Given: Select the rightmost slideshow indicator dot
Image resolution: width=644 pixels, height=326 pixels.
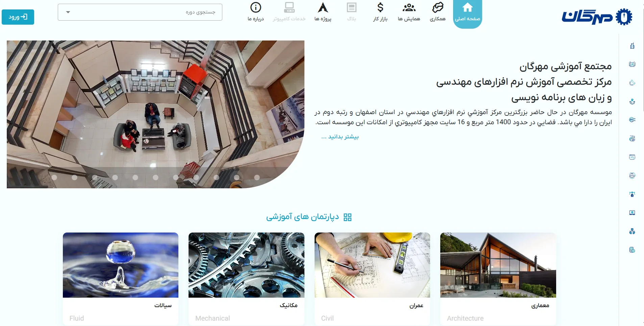Looking at the screenshot, I should [257, 177].
